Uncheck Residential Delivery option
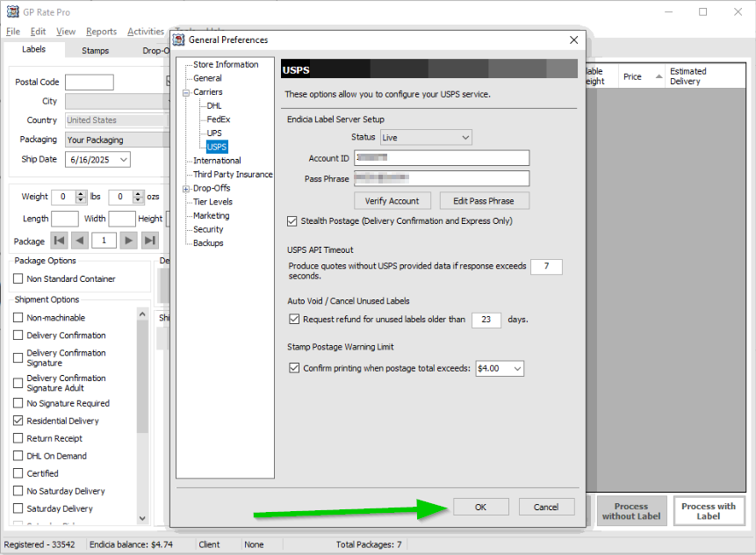This screenshot has height=555, width=756. 18,421
